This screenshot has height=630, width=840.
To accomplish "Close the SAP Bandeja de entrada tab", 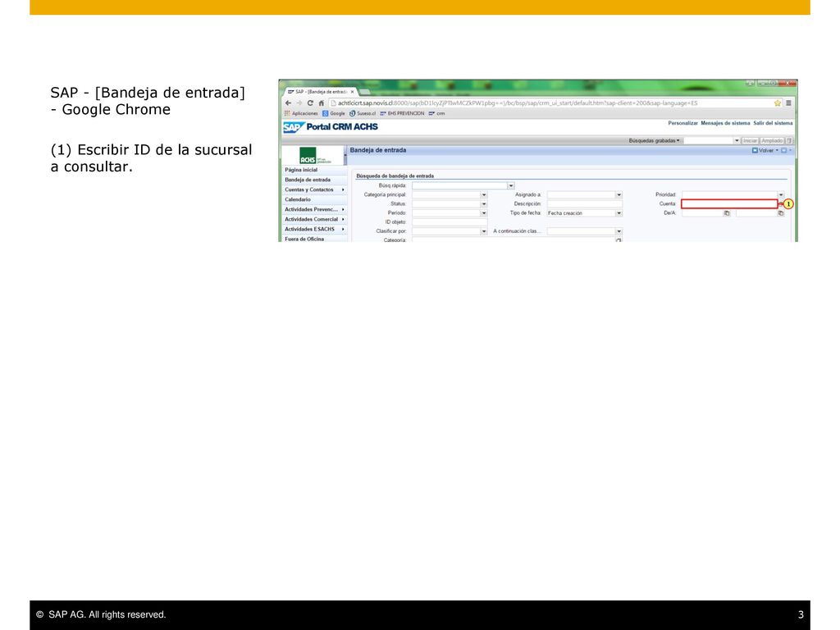I will pyautogui.click(x=352, y=92).
